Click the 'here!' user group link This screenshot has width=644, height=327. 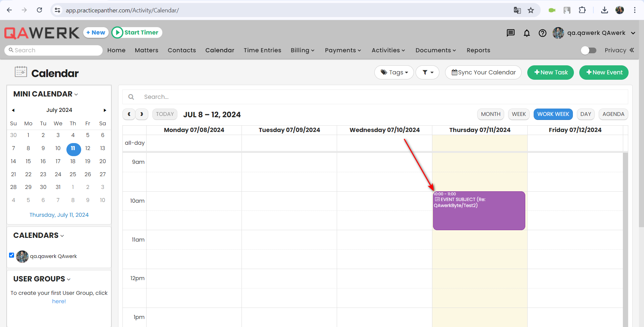pos(59,302)
